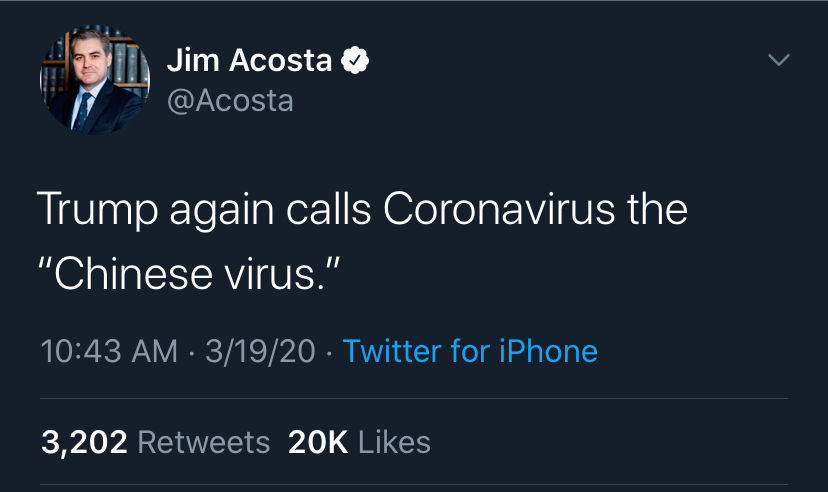The height and width of the screenshot is (492, 828).
Task: Select the tweet's first line mentioning Coronavirus
Action: coord(362,210)
